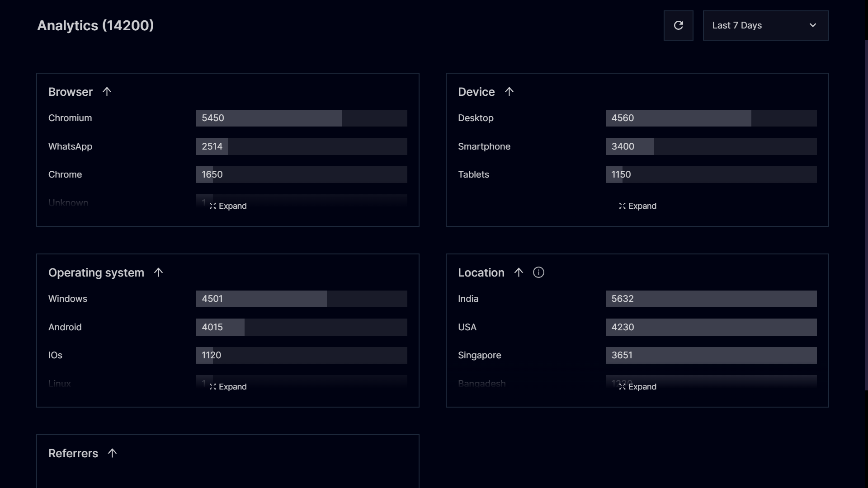
Task: Click the Location sort arrow icon
Action: [x=519, y=272]
